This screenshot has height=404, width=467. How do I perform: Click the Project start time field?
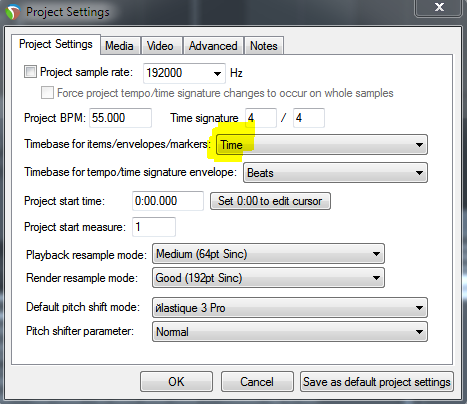click(x=168, y=201)
